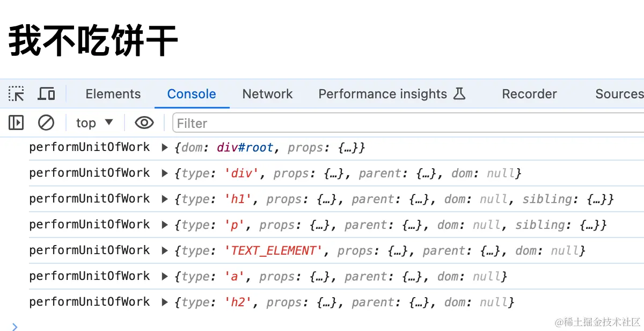Open the Sources tab
The width and height of the screenshot is (644, 331).
pos(619,94)
